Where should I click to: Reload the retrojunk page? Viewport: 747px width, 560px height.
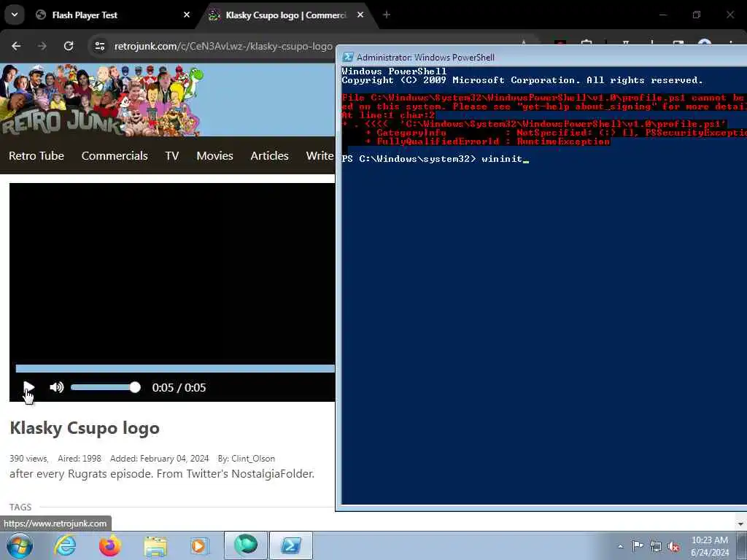coord(69,46)
